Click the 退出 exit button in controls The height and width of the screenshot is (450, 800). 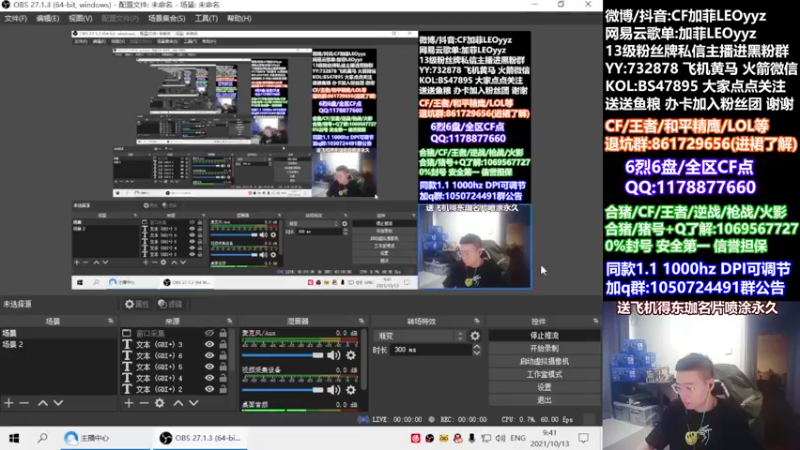(x=544, y=400)
